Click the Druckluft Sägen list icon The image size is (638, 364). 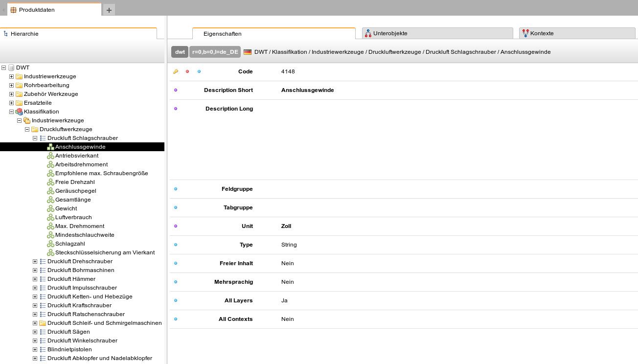tap(43, 332)
